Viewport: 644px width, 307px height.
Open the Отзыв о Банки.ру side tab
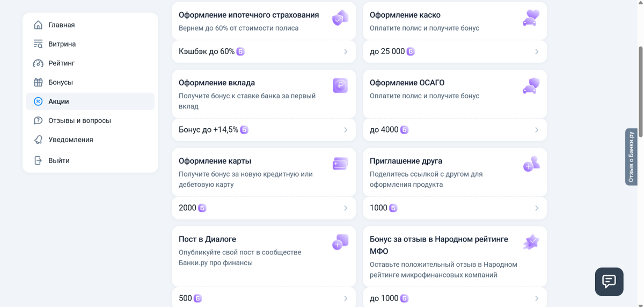click(x=631, y=157)
